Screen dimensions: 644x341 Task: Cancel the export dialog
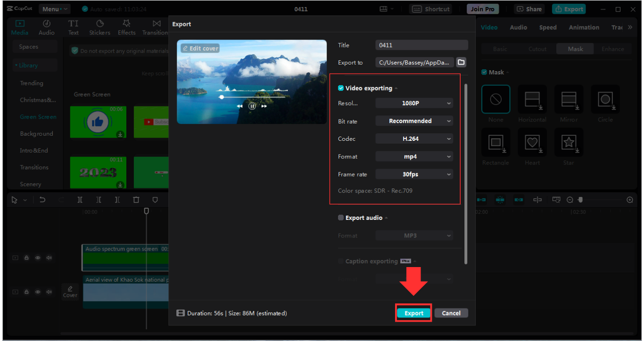tap(451, 313)
